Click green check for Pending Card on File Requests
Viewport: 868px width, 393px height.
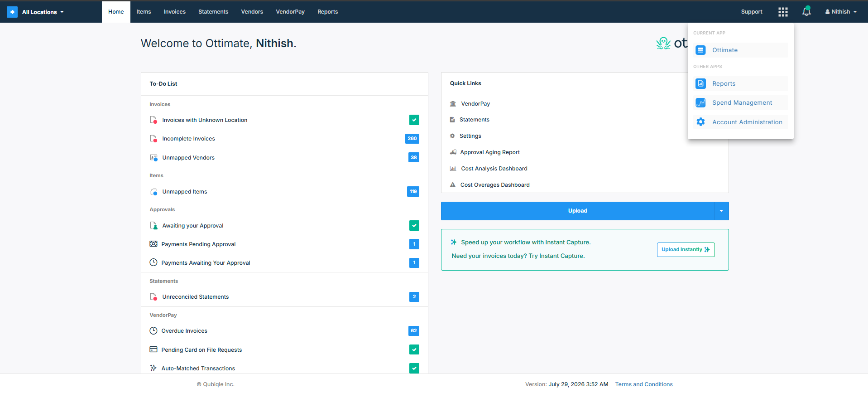[x=414, y=349]
